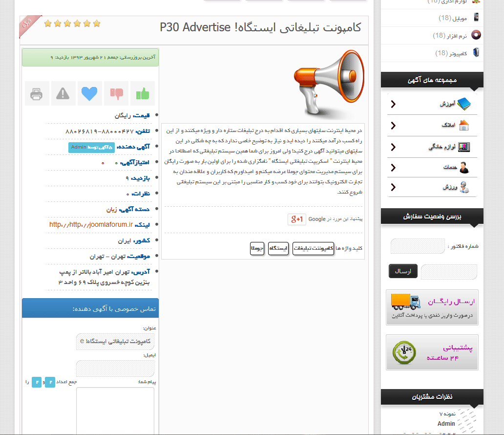
Task: Open the joomlaforum.ir link
Action: [x=91, y=224]
